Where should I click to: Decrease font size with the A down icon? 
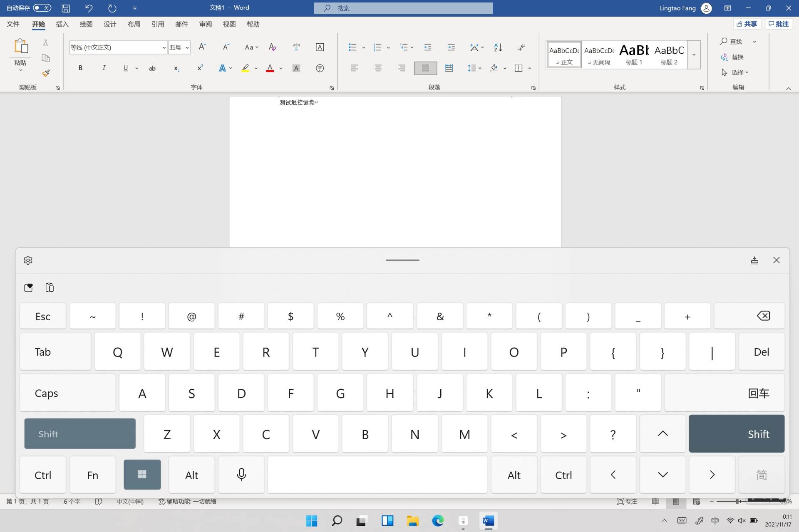point(226,47)
